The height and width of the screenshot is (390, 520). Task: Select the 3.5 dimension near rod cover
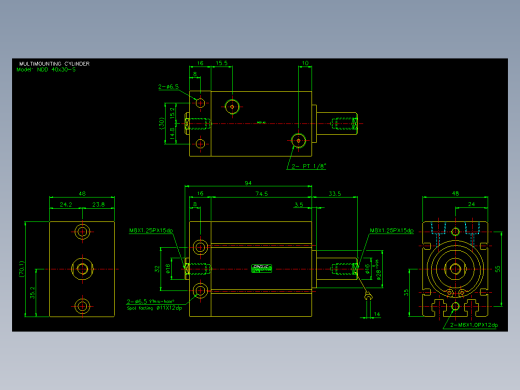[x=299, y=204]
